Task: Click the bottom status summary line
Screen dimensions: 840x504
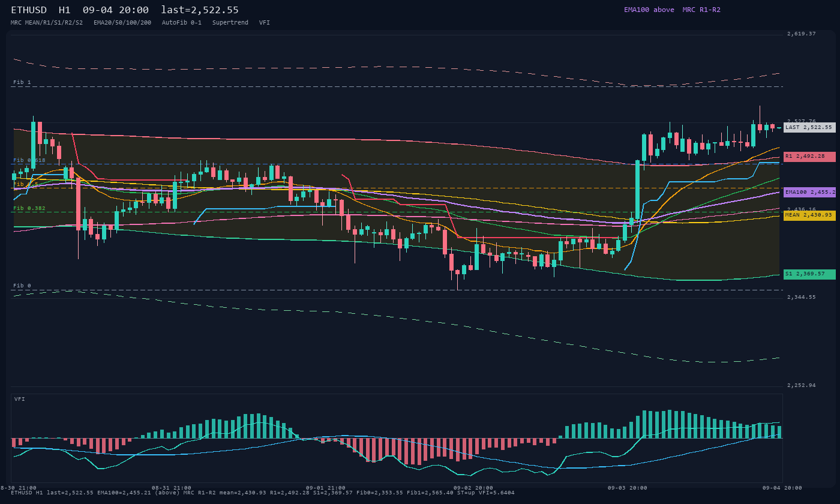Action: coord(263,493)
